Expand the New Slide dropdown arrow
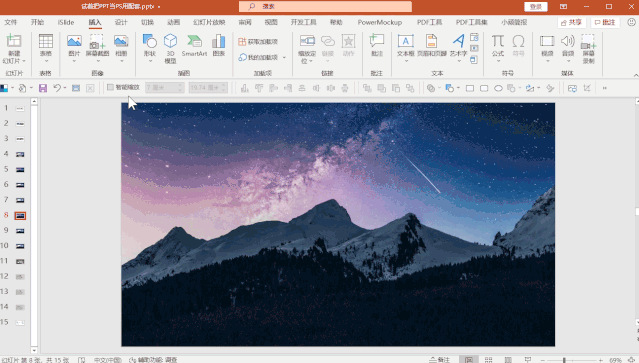Screen dimensions: 639x363 pos(24,61)
